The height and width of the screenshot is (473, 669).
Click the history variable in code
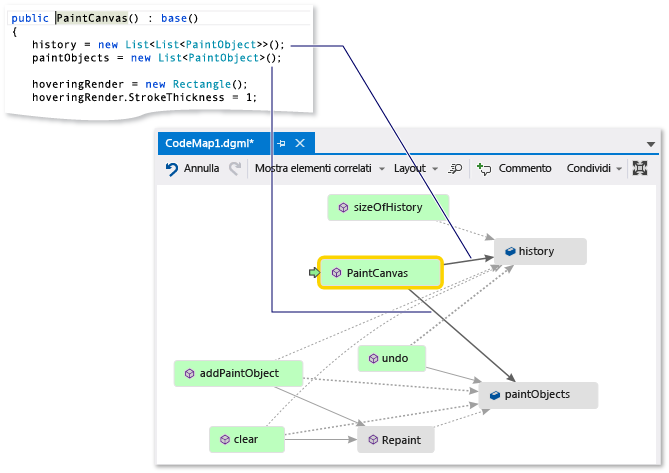coord(54,45)
